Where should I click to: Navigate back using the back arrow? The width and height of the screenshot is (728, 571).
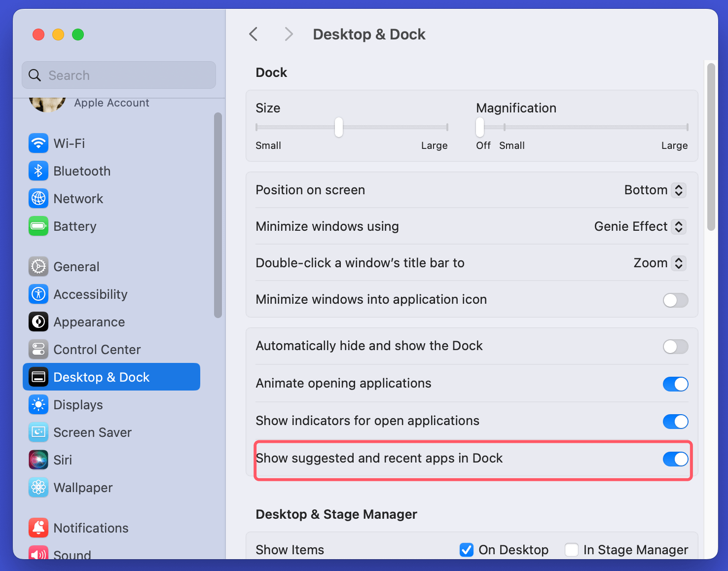(253, 34)
